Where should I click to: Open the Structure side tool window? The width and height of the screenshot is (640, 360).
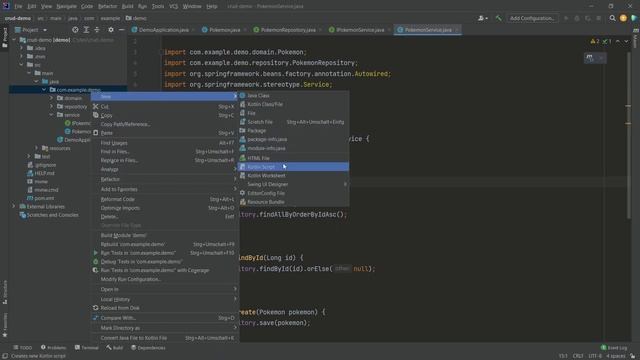(5, 292)
